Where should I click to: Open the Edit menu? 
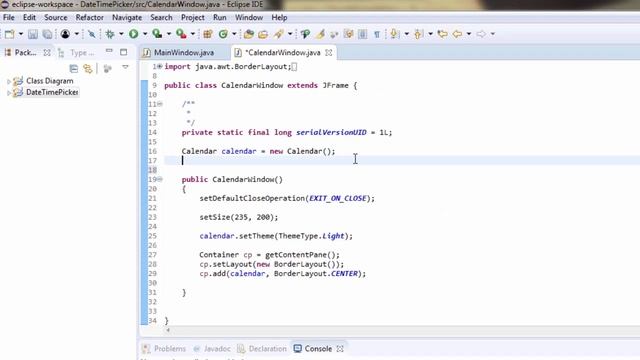(29, 18)
